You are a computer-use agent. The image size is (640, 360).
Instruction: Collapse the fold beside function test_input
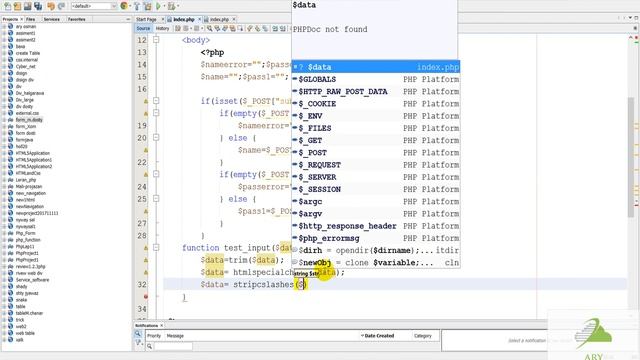pos(156,247)
